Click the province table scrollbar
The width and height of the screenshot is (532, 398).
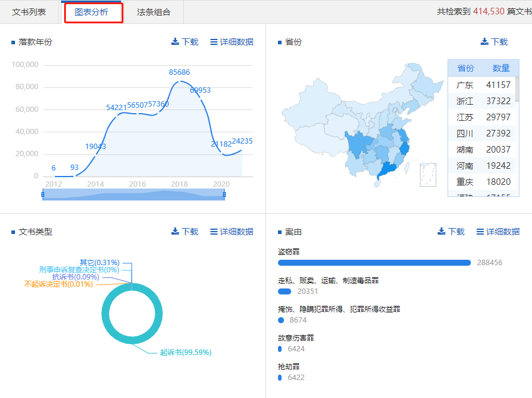pyautogui.click(x=517, y=90)
